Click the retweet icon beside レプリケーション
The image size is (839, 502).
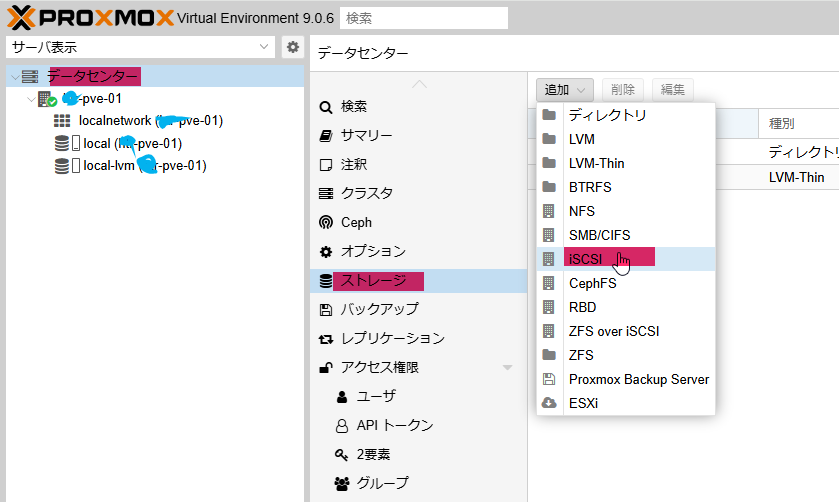point(326,339)
